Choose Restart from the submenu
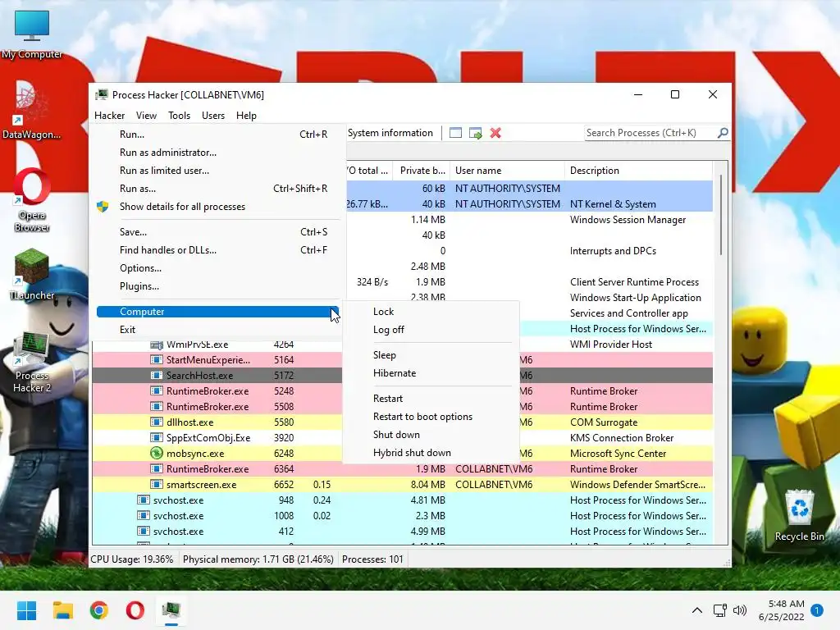The height and width of the screenshot is (630, 840). pos(431,399)
